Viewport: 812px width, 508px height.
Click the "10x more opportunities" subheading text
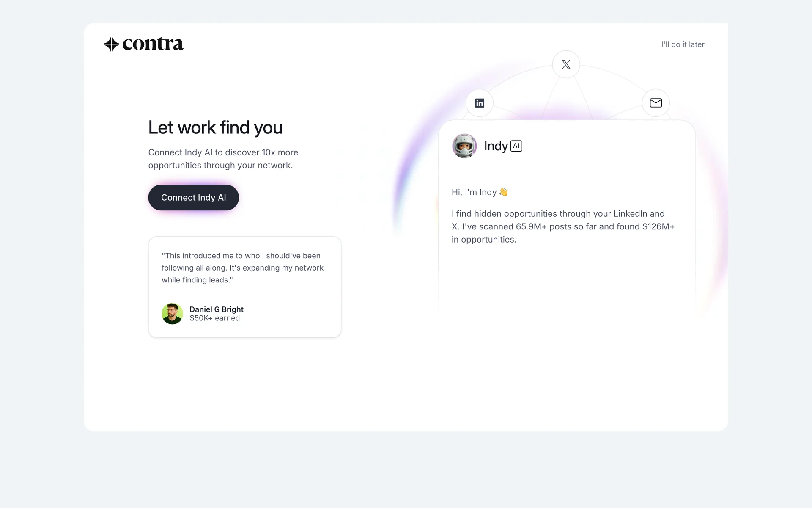(x=223, y=159)
